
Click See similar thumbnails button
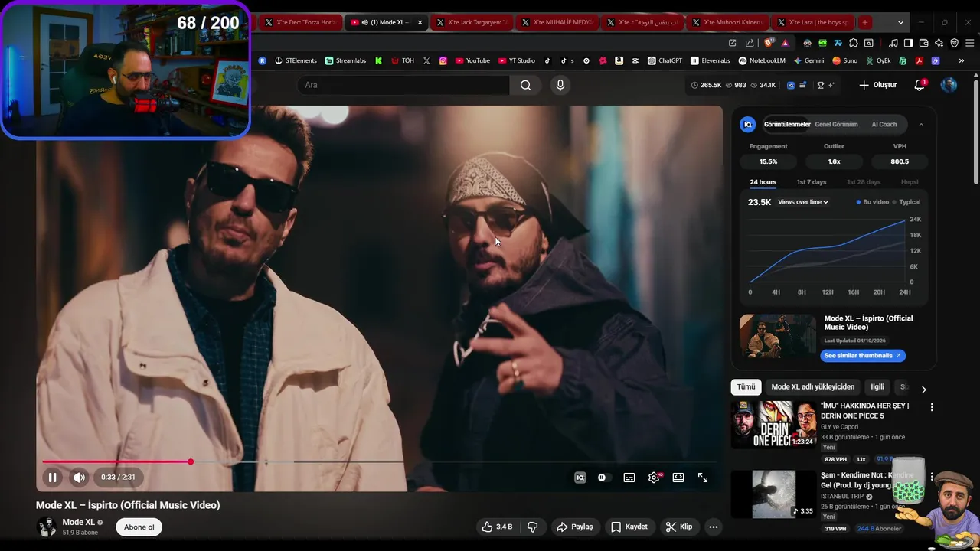[x=863, y=355]
